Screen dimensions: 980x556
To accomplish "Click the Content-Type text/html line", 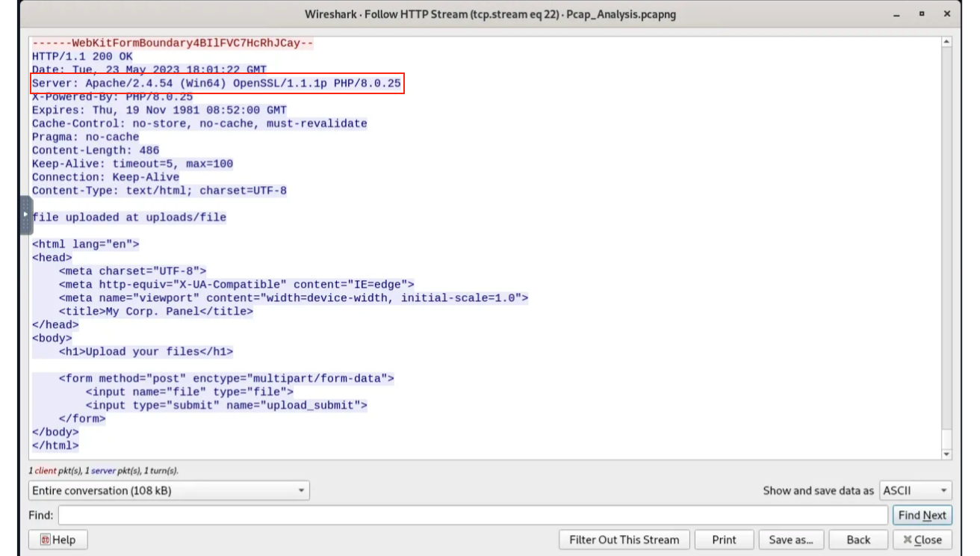I will [159, 191].
